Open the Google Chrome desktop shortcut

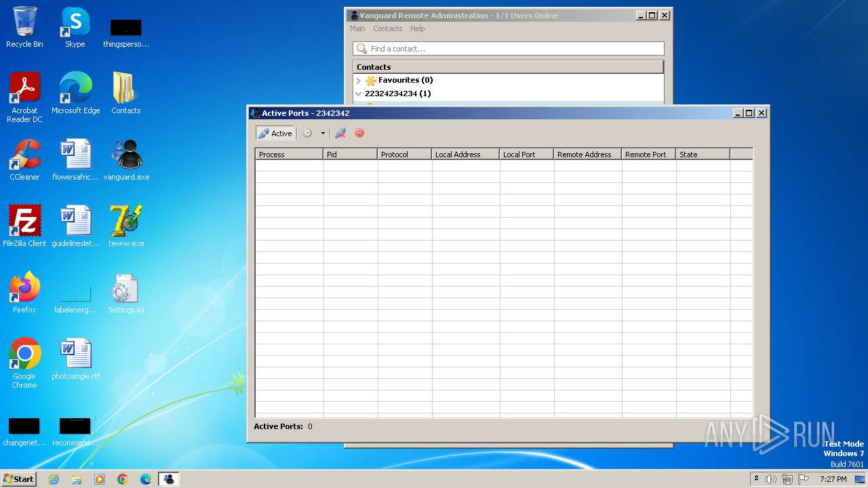[x=24, y=363]
